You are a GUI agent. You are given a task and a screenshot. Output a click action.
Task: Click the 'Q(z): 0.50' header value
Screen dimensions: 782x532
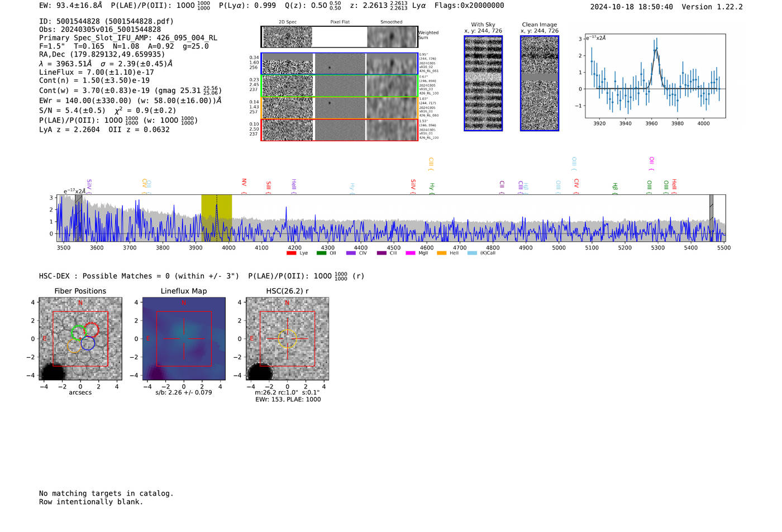click(306, 5)
